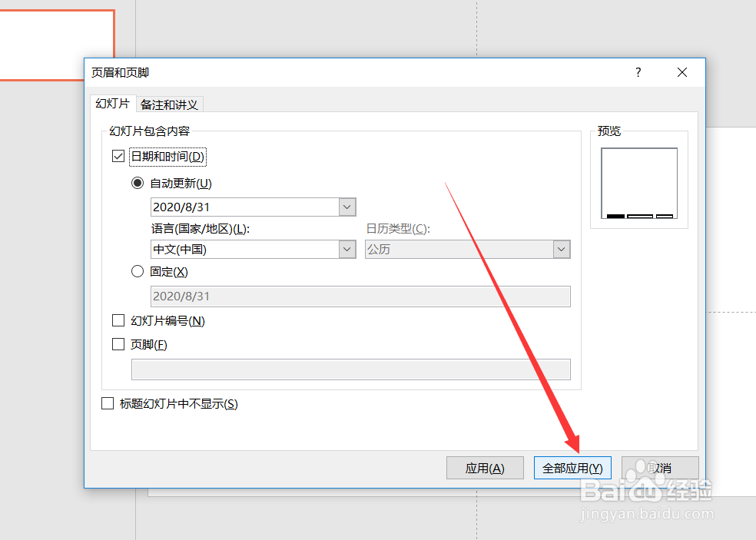
Task: Switch to the 备注和讲义 tab
Action: (168, 104)
